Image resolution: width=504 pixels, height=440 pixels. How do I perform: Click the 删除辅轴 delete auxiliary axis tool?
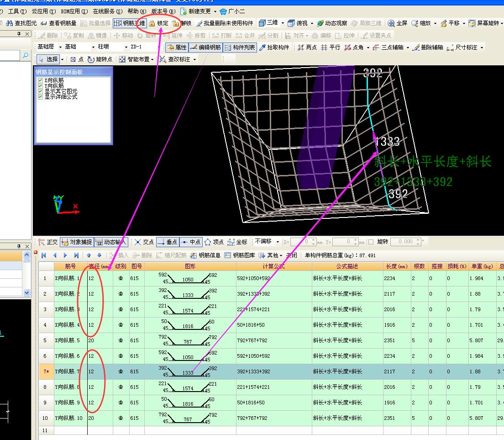(x=428, y=47)
